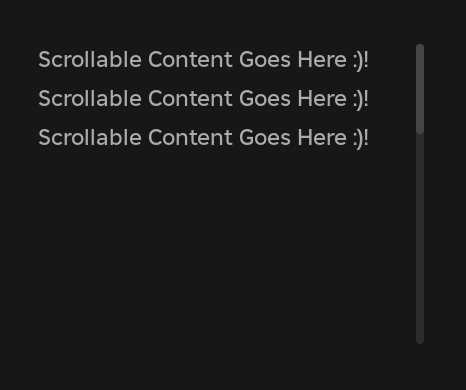The image size is (466, 390).
Task: Click the word Goes in the first line
Action: tap(265, 60)
